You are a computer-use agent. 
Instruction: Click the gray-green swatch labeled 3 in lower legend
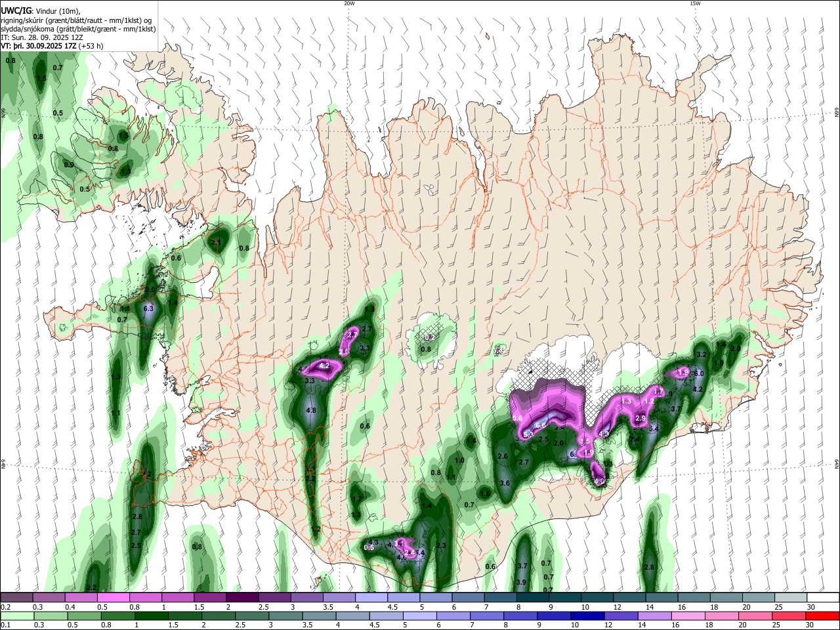click(285, 616)
